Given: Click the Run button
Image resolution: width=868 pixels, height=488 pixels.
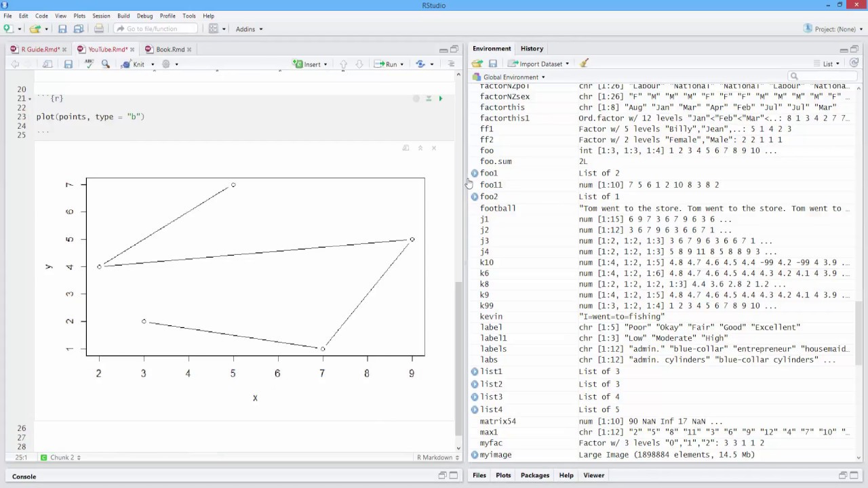Looking at the screenshot, I should point(386,64).
